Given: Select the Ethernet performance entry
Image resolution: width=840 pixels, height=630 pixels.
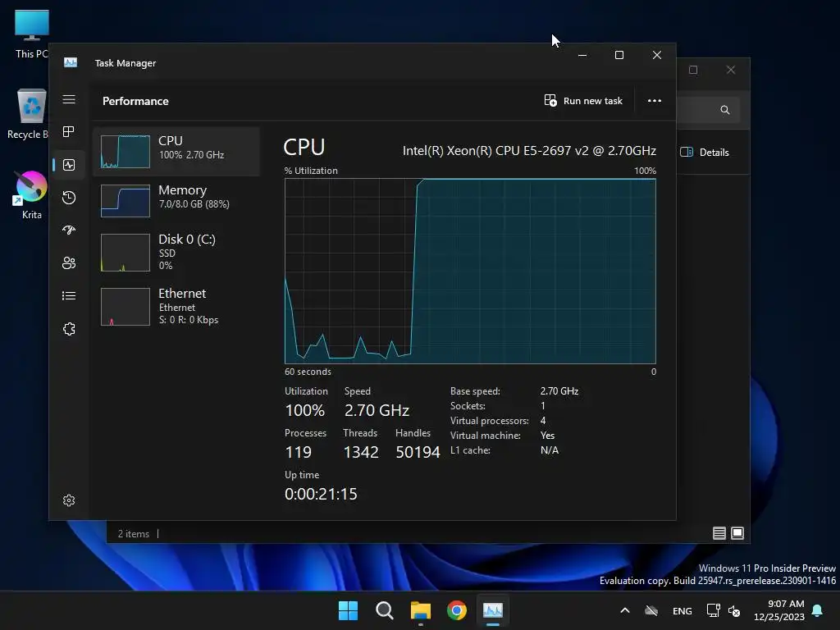Looking at the screenshot, I should point(176,307).
